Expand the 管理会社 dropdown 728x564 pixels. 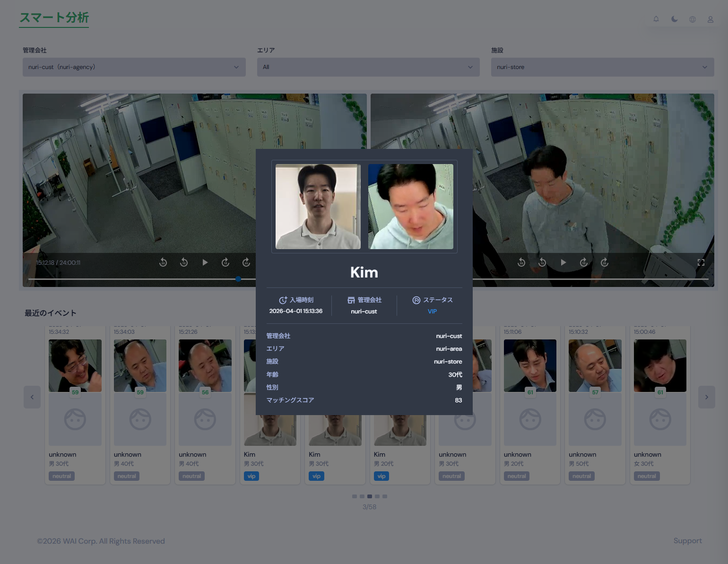click(x=134, y=67)
